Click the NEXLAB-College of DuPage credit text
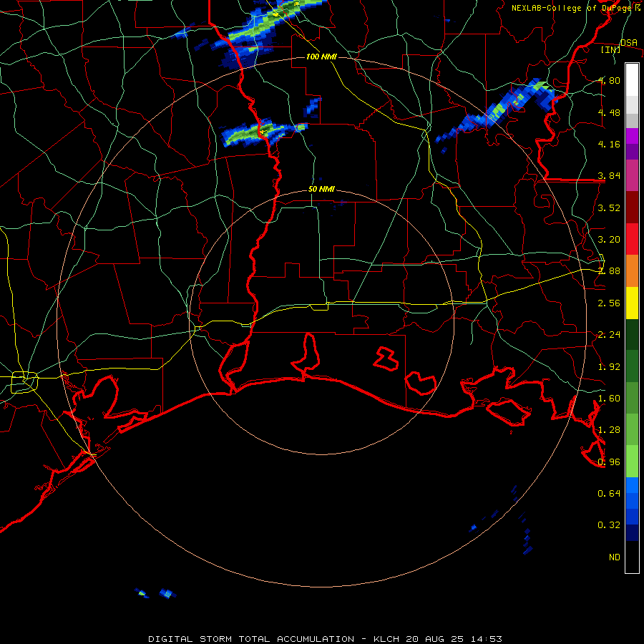Screen dimensions: 644x644 point(576,8)
